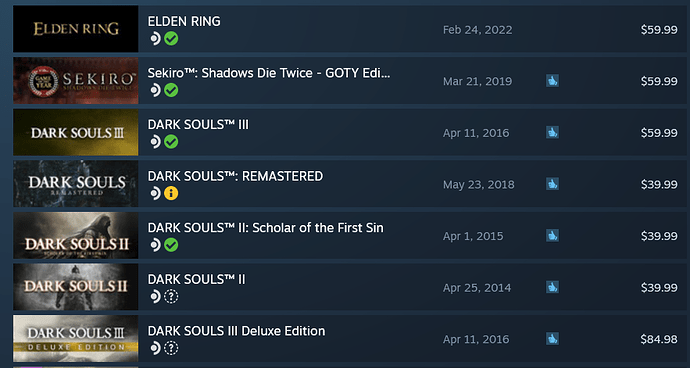Click the ELDEN RING capsule thumbnail
690x368 pixels.
(x=76, y=29)
